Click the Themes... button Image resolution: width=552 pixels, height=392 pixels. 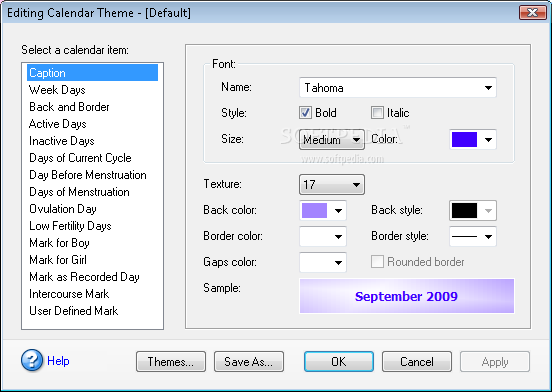pos(171,361)
